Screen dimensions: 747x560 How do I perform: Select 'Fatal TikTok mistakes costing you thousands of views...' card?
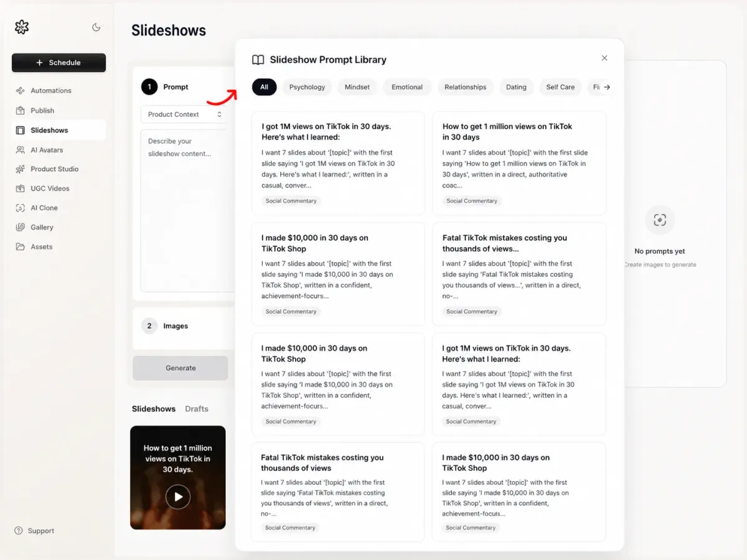(x=519, y=274)
